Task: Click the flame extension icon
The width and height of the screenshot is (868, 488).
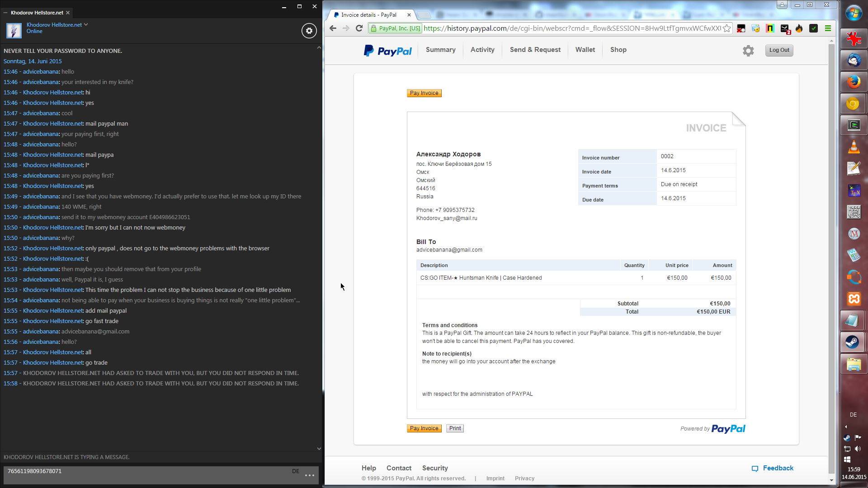Action: 799,28
